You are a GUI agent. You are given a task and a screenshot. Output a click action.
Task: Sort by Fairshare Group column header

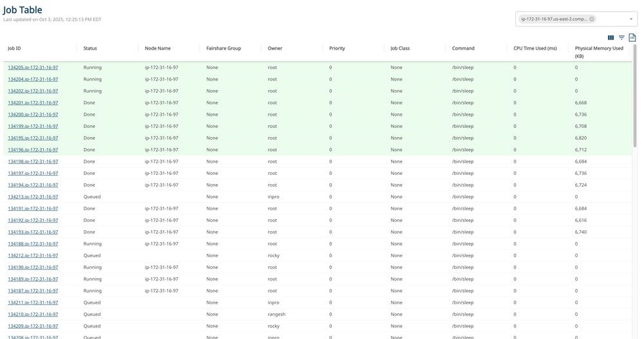[223, 48]
